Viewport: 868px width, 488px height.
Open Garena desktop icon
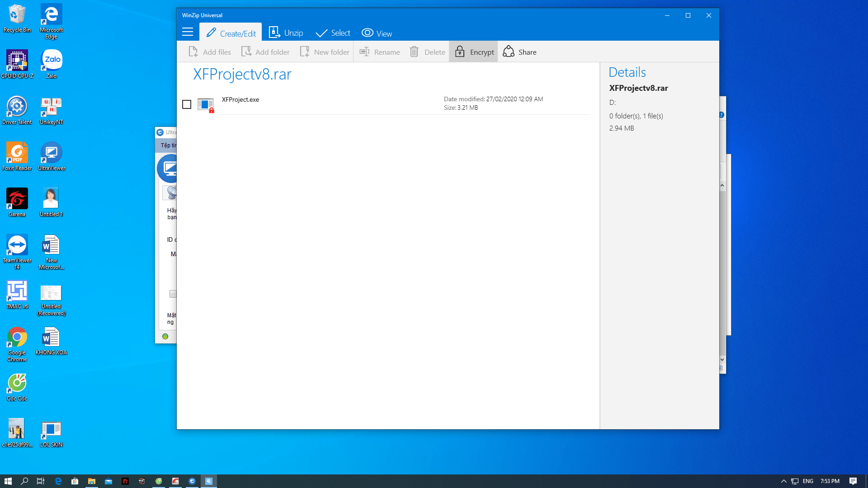tap(17, 202)
